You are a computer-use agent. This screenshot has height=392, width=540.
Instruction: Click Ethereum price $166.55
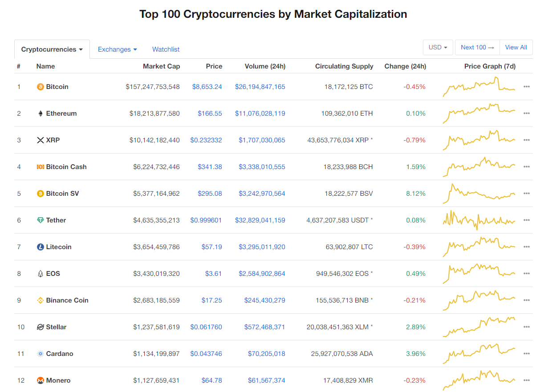[210, 113]
